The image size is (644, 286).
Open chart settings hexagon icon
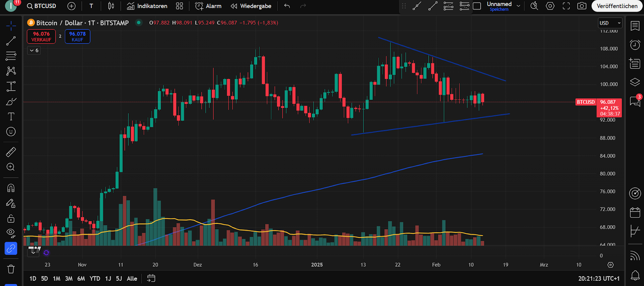tap(550, 6)
